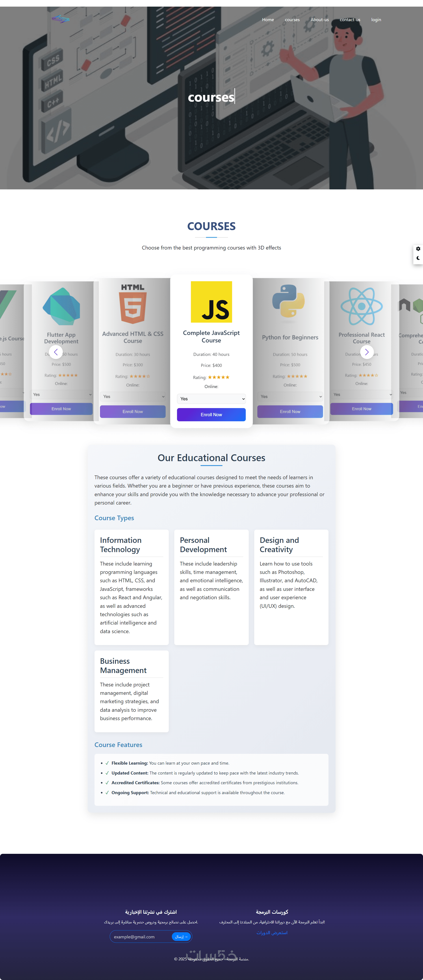The image size is (423, 980).
Task: Click the site logo in header
Action: 61,19
